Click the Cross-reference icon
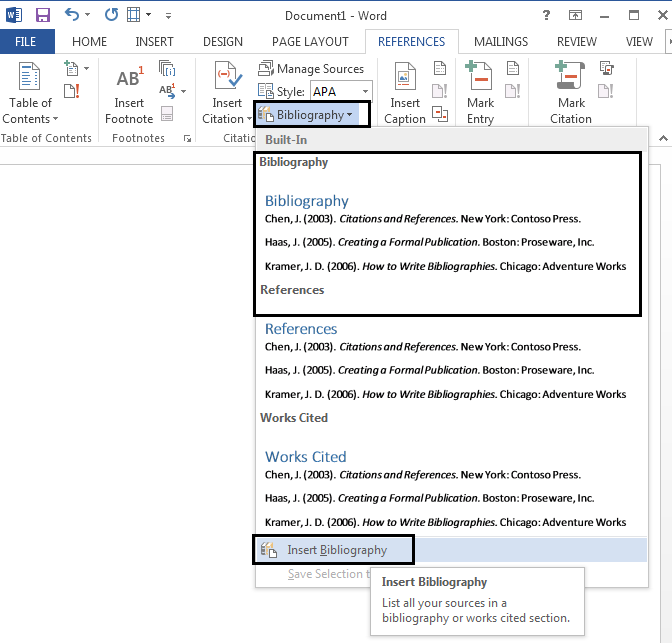The height and width of the screenshot is (643, 672). pos(440,114)
